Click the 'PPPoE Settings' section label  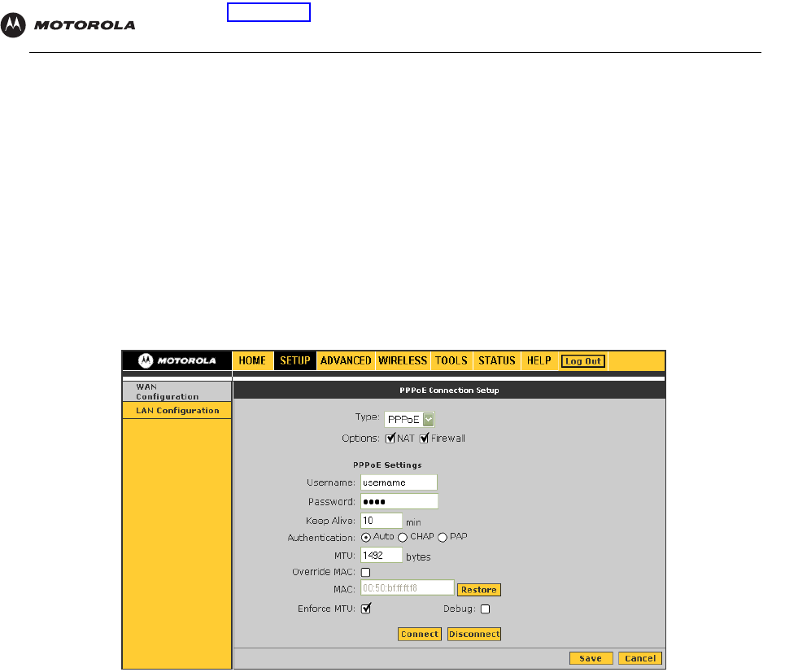coord(387,465)
